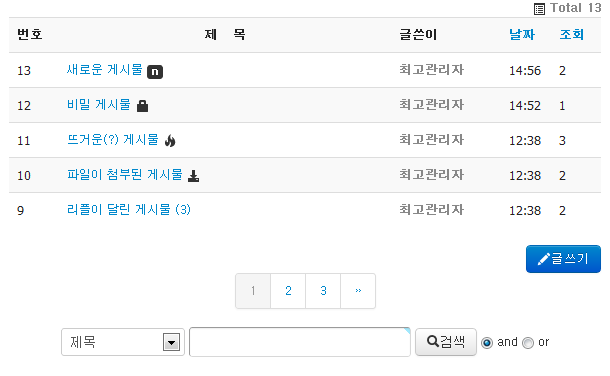The width and height of the screenshot is (610, 376).
Task: Select current page 1 in pagination
Action: point(253,291)
